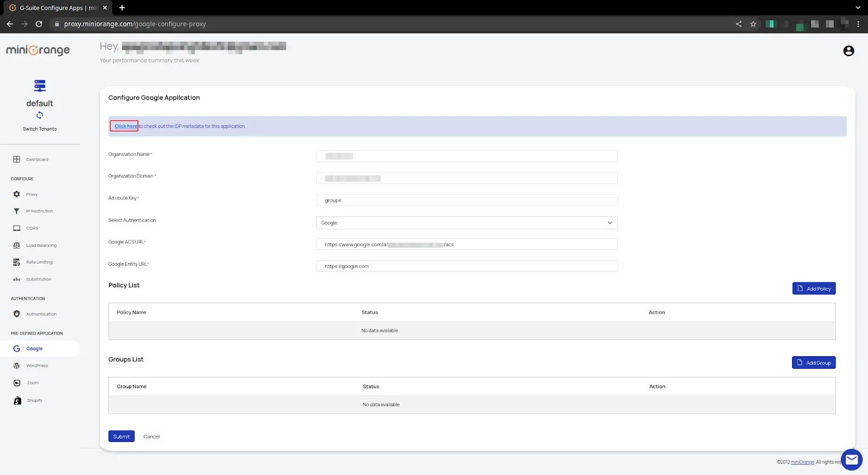
Task: Click the Policy List Status column header
Action: (x=369, y=312)
